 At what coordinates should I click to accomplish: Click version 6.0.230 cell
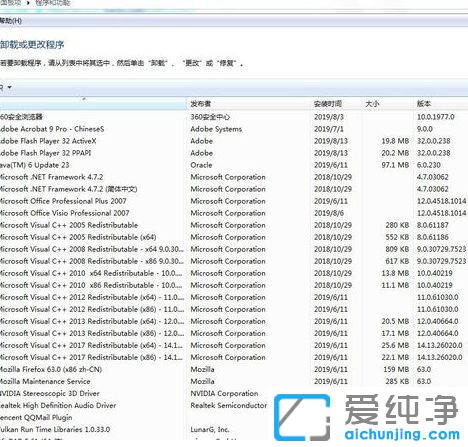429,165
